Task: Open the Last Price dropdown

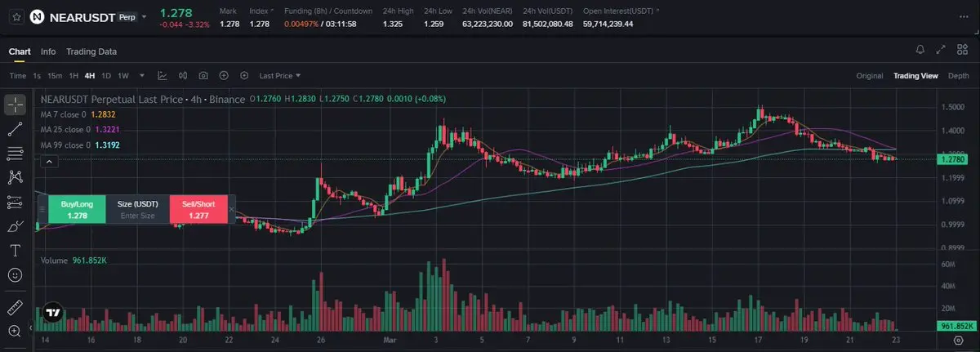Action: pyautogui.click(x=280, y=76)
